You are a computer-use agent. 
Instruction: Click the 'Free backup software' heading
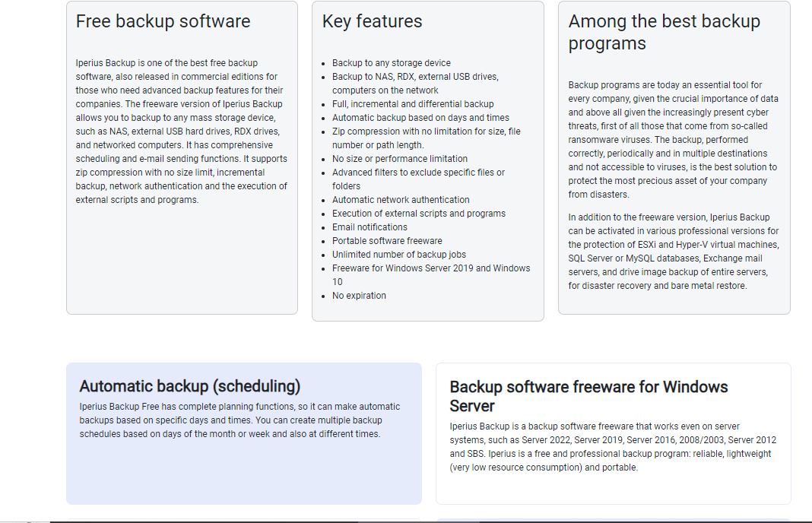click(162, 21)
